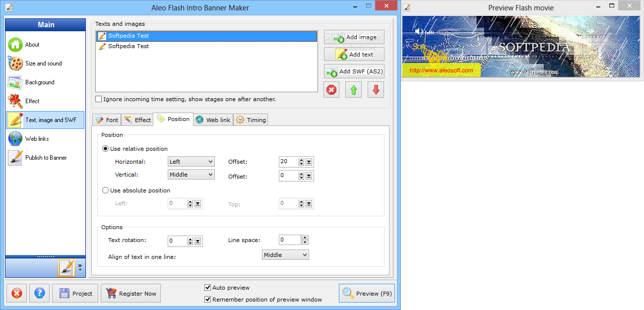Open aleosoft.com link in preview window
The width and height of the screenshot is (644, 310).
pos(441,70)
